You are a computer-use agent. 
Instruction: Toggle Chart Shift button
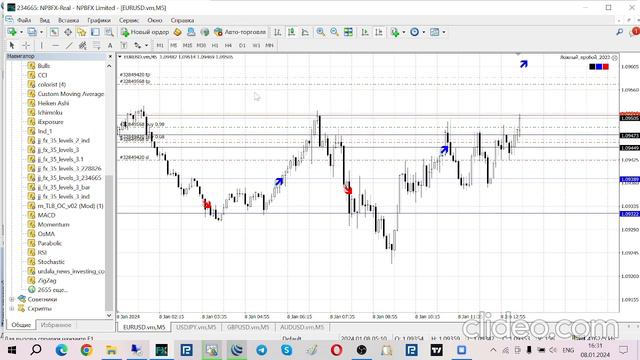tap(379, 32)
